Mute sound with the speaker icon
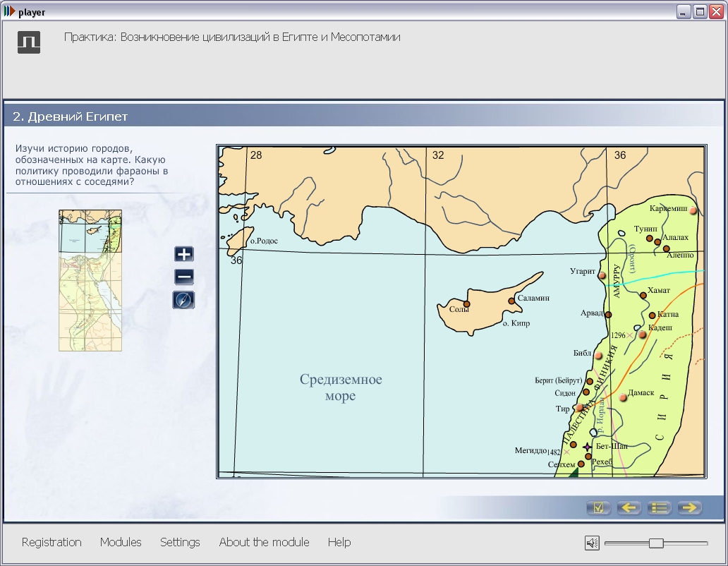Viewport: 728px width, 566px height. coord(592,543)
